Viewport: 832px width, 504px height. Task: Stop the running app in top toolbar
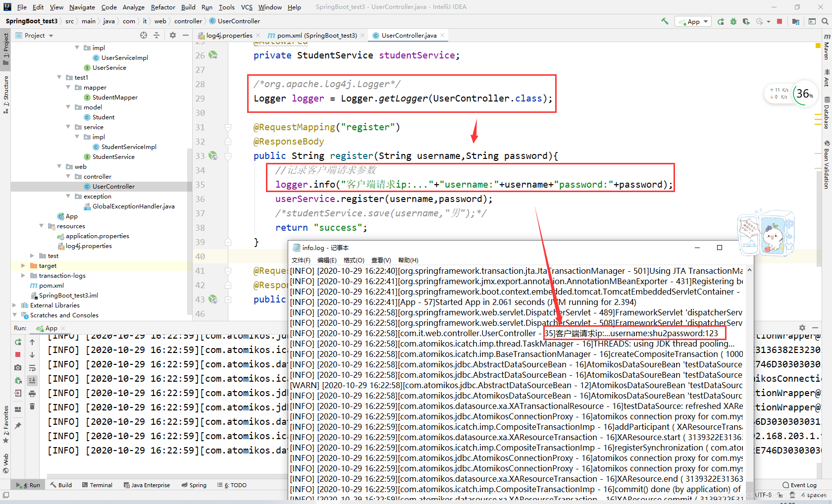(780, 21)
